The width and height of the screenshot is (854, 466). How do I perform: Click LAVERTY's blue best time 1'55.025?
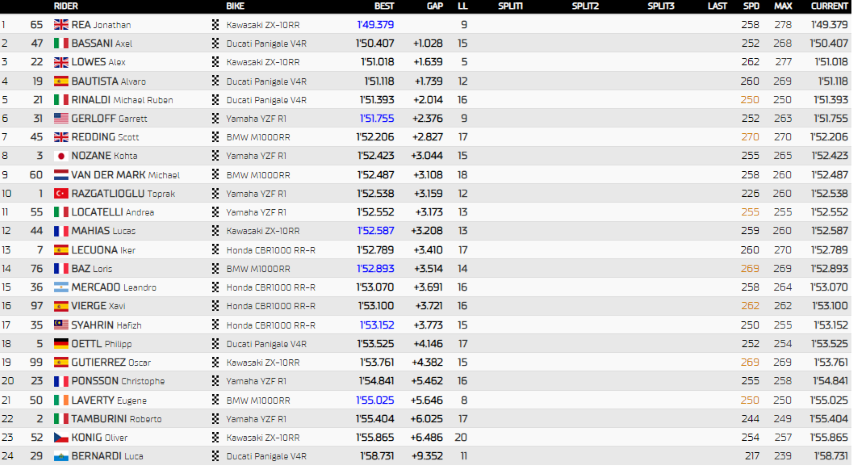[375, 400]
